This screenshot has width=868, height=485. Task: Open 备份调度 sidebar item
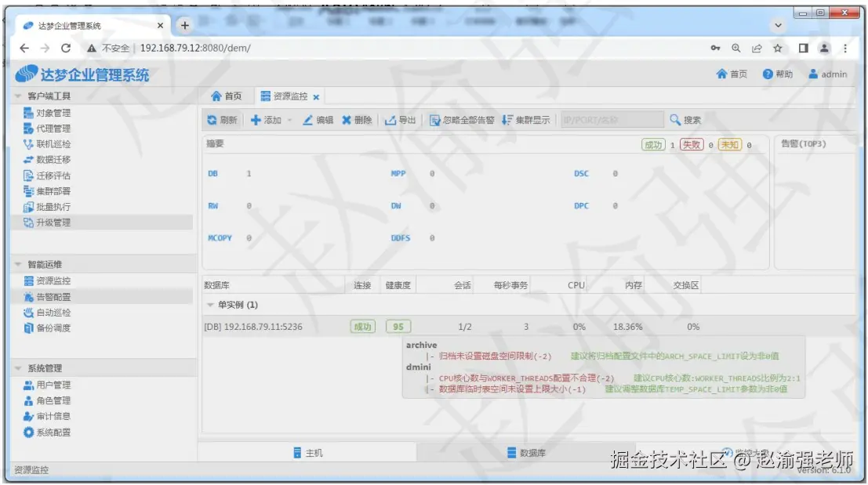tap(46, 328)
